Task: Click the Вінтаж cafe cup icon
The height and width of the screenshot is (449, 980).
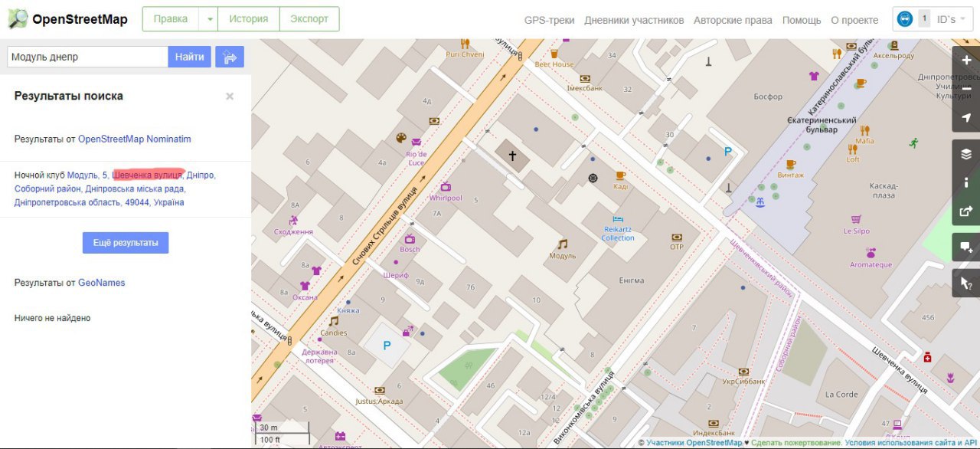Action: click(x=791, y=164)
